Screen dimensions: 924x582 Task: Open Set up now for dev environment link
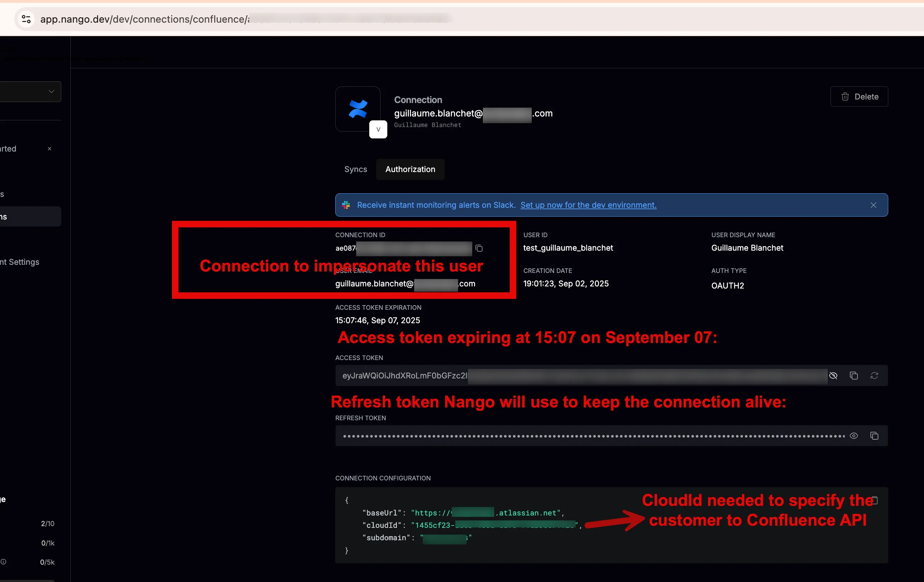point(588,205)
